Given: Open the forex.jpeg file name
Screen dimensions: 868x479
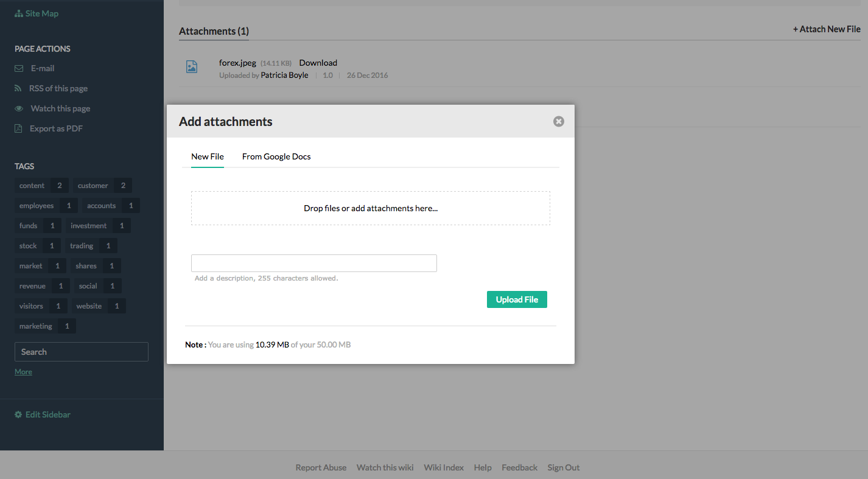Looking at the screenshot, I should (237, 63).
